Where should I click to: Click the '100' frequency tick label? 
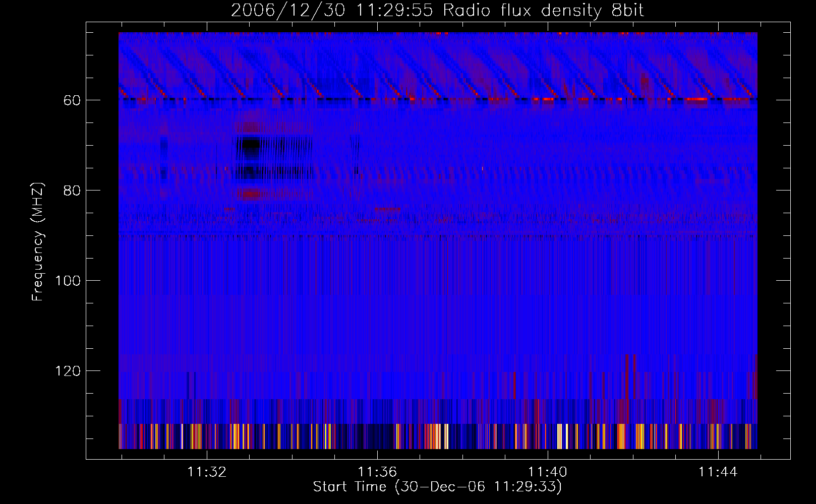68,281
